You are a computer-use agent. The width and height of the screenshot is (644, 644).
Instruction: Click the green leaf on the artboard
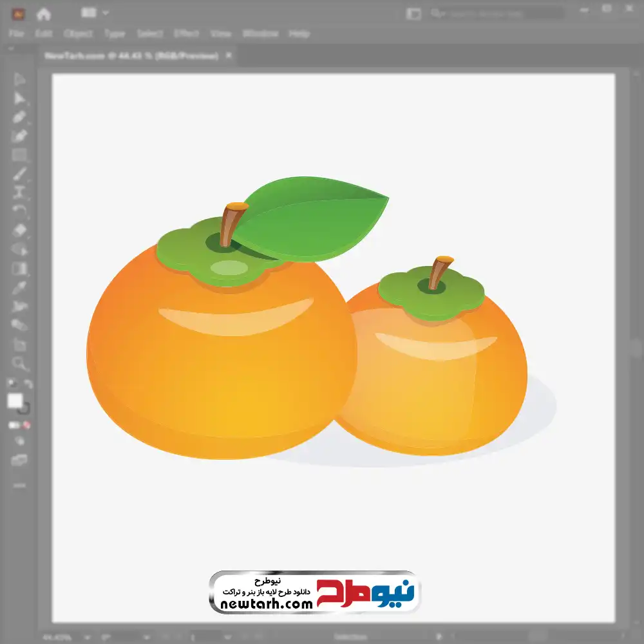point(311,220)
